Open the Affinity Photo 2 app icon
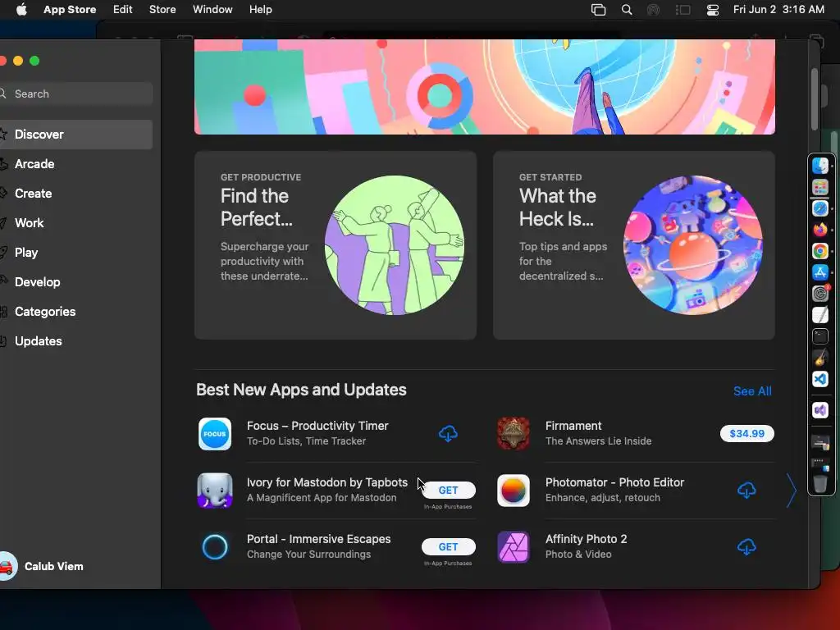The image size is (840, 630). [514, 547]
